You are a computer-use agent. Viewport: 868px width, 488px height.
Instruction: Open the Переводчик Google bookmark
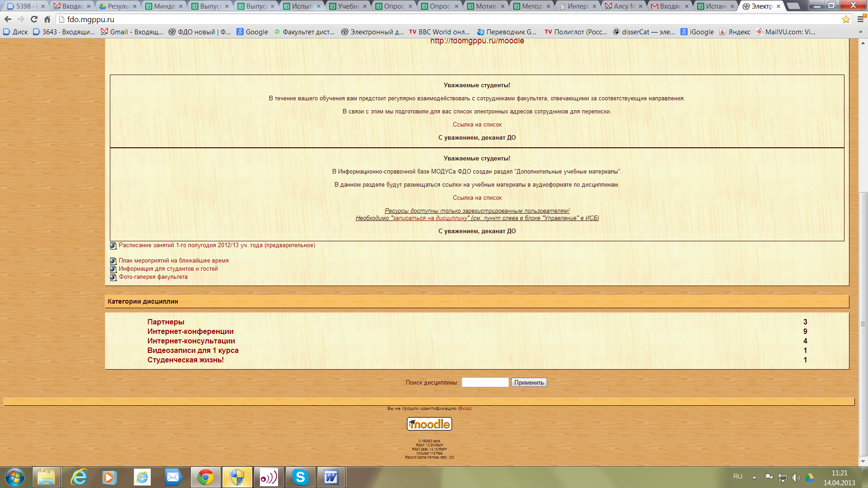[507, 32]
